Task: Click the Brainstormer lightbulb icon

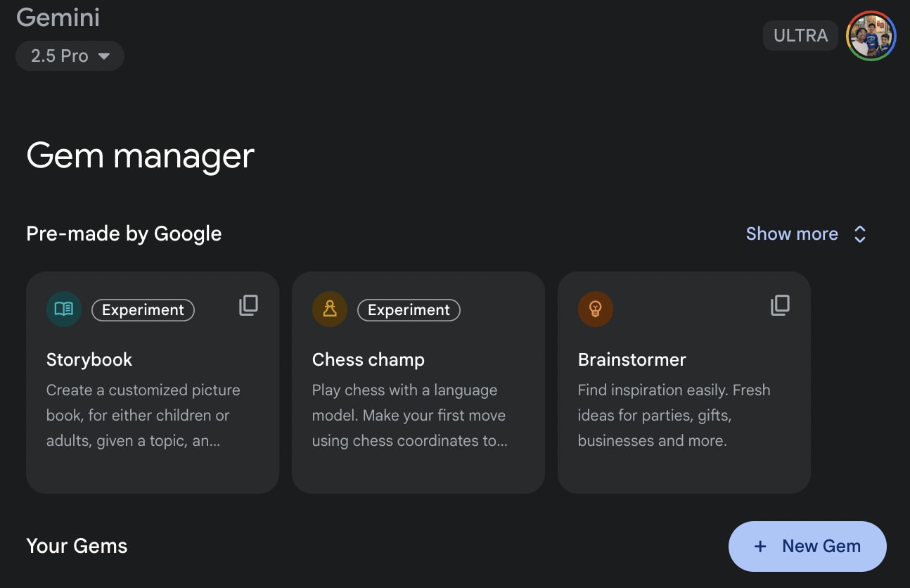Action: pos(596,309)
